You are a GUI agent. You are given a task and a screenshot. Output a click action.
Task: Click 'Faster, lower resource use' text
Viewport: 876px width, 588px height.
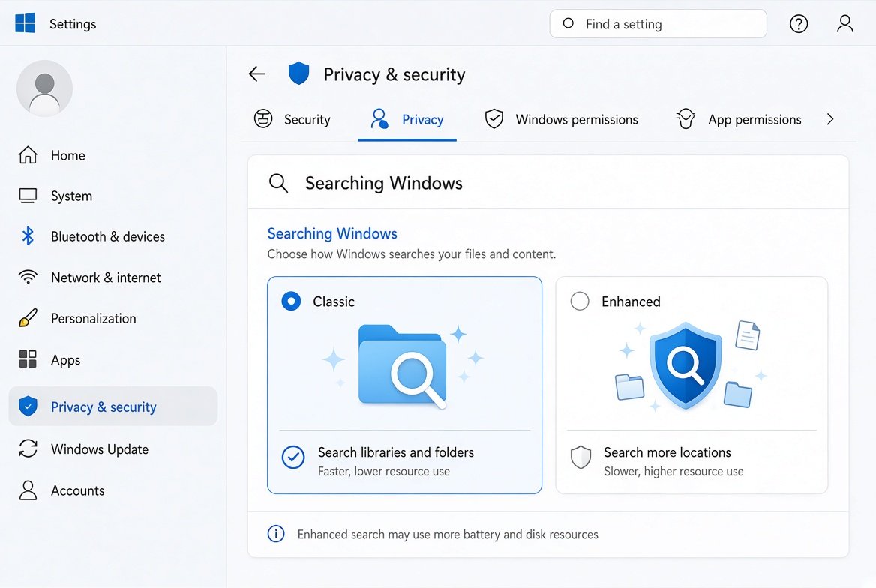[384, 471]
